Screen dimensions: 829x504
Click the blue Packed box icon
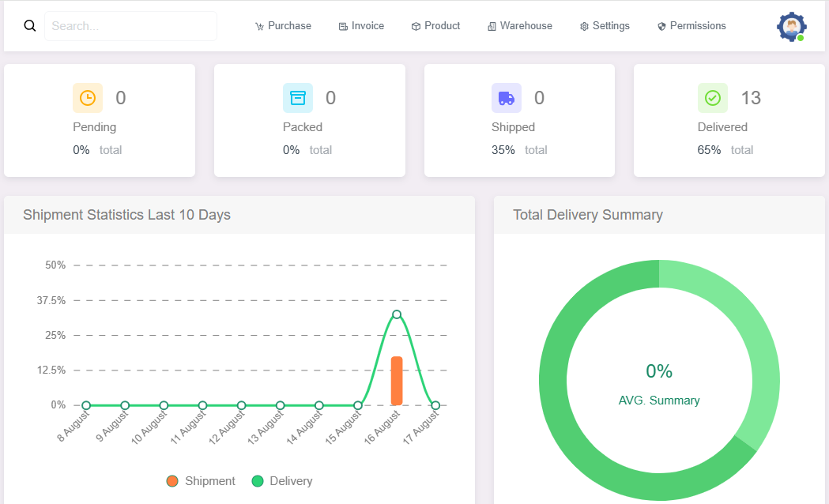298,98
